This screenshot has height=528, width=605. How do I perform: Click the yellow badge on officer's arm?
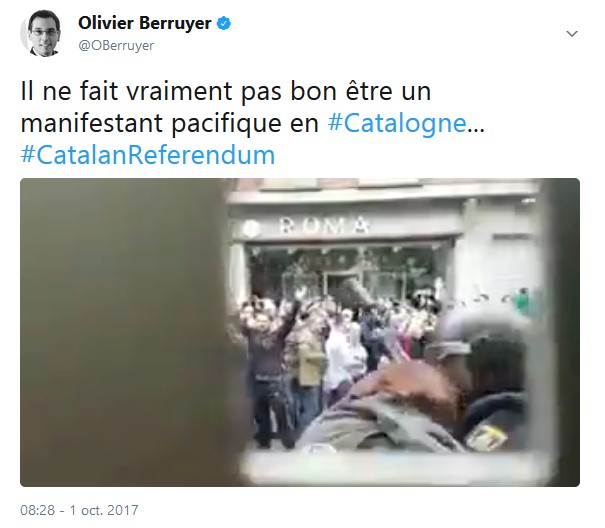485,438
